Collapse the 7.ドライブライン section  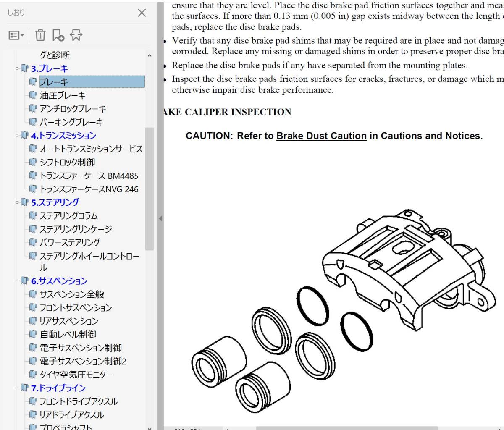(x=17, y=388)
